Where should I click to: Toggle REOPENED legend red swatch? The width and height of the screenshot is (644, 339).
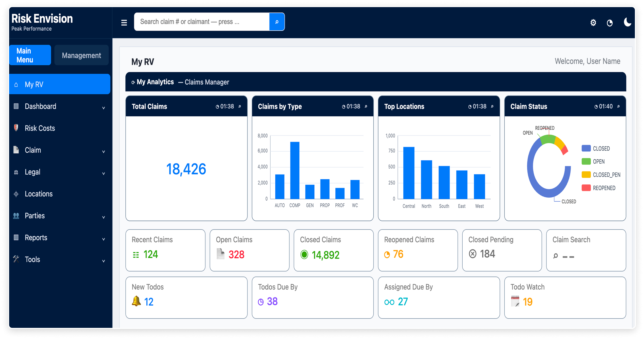pyautogui.click(x=586, y=188)
